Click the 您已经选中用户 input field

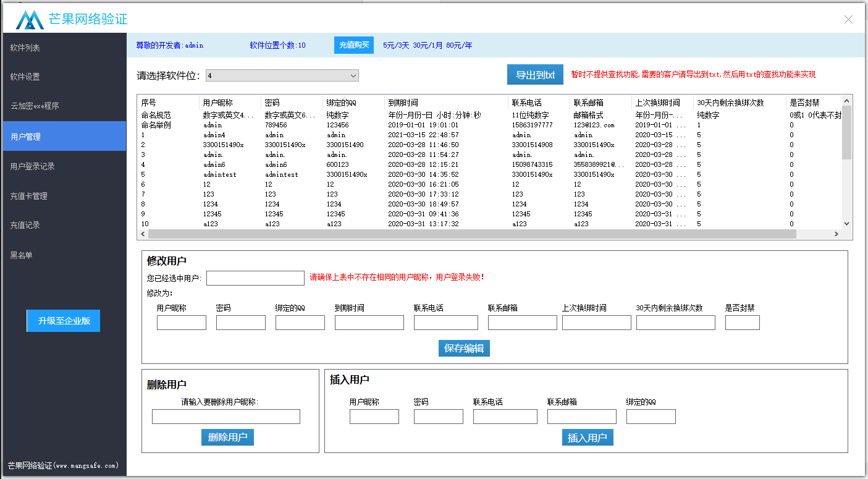click(x=255, y=278)
